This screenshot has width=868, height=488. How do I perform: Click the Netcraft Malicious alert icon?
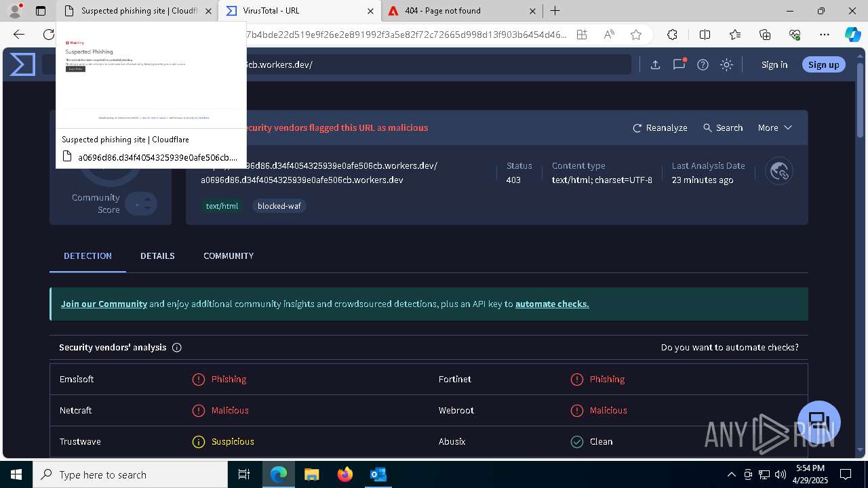coord(199,411)
